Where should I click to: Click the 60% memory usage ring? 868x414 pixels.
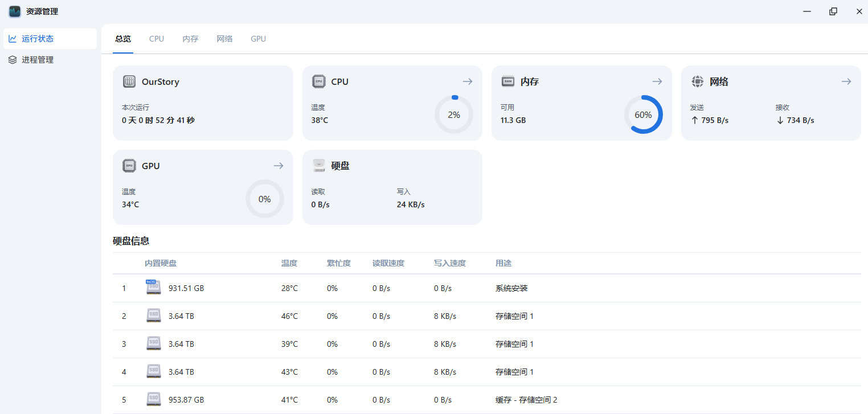click(x=644, y=114)
